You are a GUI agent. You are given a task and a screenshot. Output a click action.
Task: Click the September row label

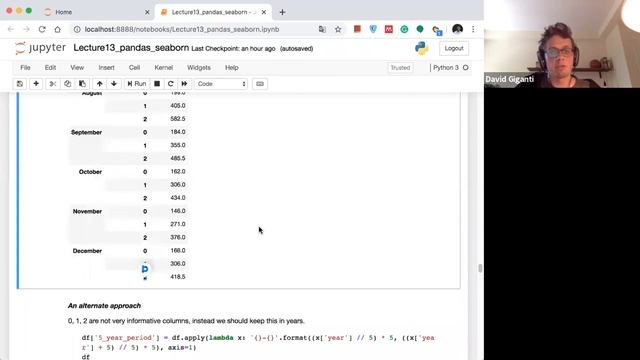point(86,132)
